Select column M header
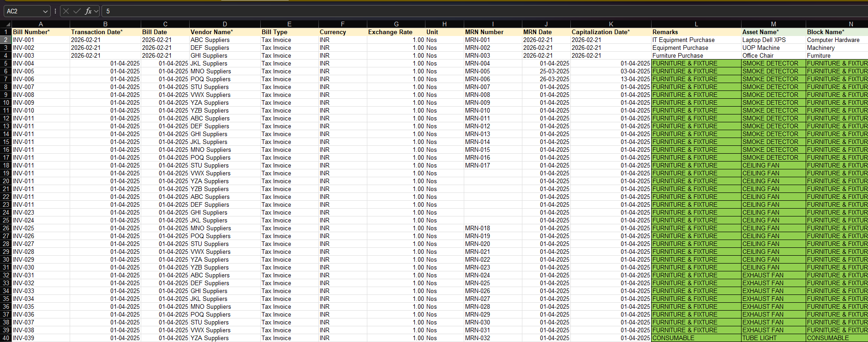This screenshot has width=868, height=342. [x=773, y=24]
